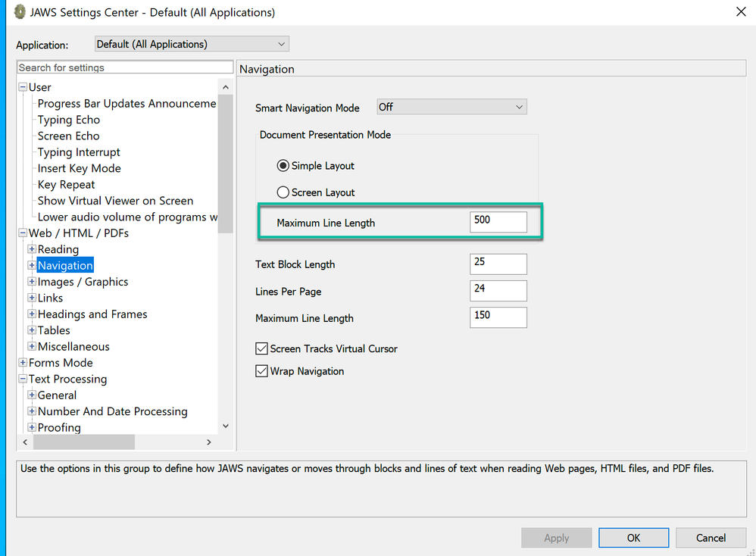Click the tree's vertical scrollbar down arrow
This screenshot has width=756, height=556.
coord(226,426)
